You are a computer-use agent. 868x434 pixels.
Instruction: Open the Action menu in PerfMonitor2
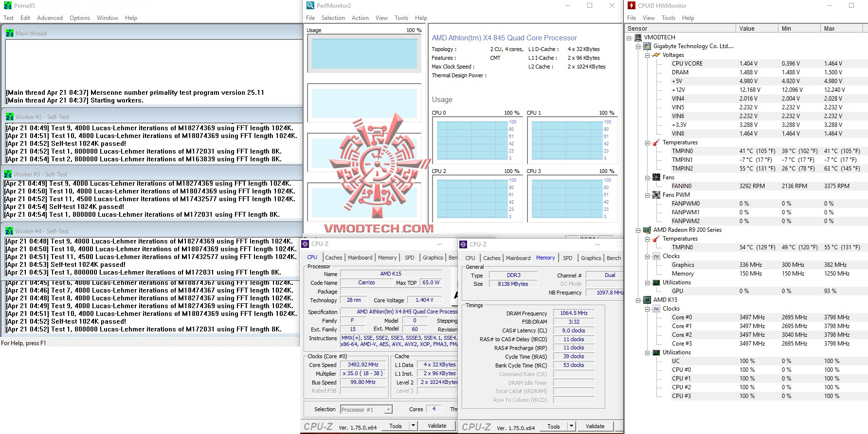click(360, 18)
